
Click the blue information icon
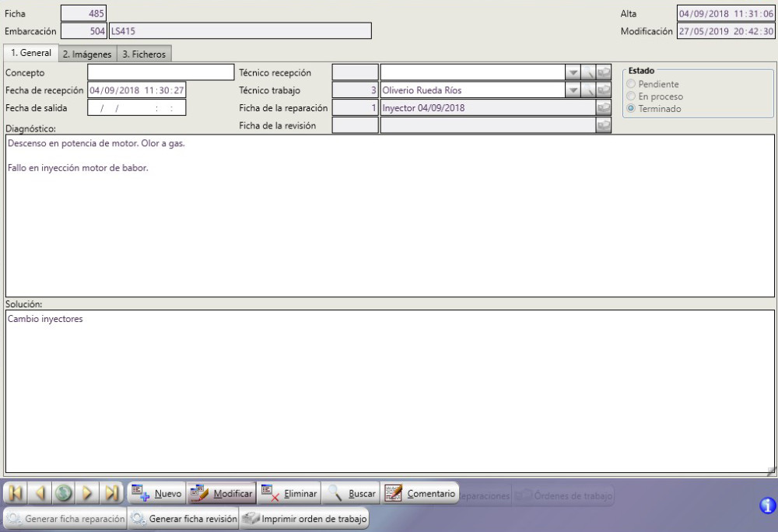click(767, 506)
